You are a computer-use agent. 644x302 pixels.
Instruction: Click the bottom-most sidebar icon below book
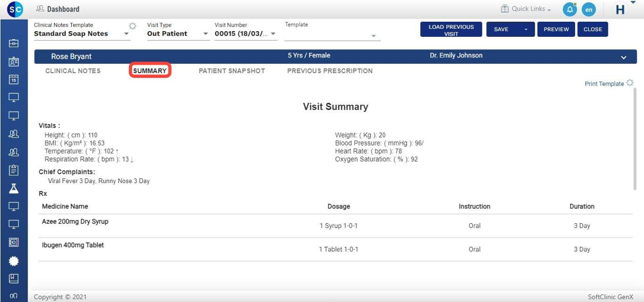point(14,296)
